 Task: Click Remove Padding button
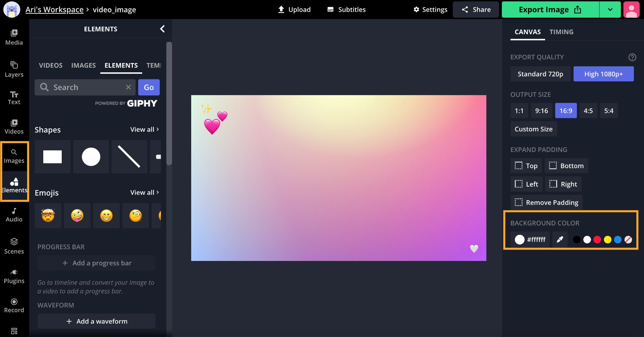tap(546, 202)
